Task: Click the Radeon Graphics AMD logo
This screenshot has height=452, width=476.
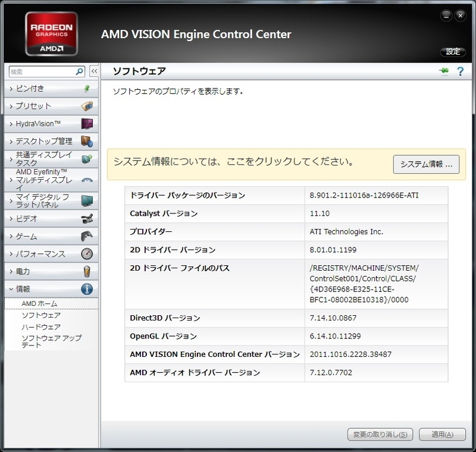Action: (52, 34)
